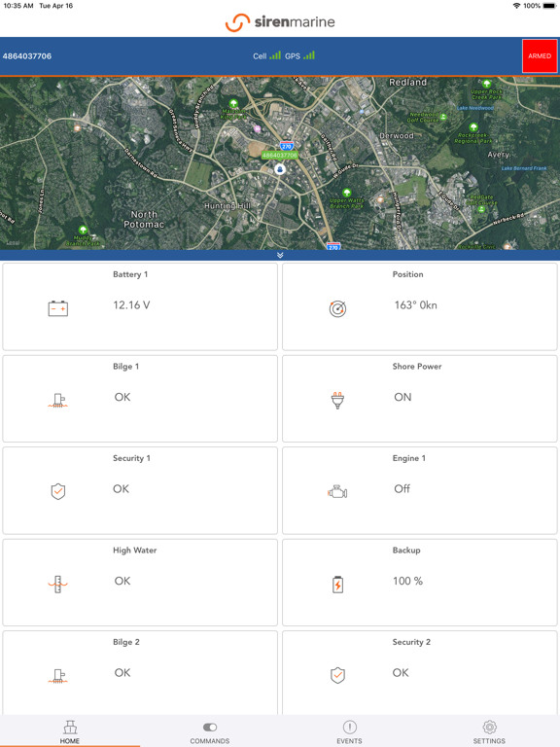Toggle the red ARMED button
Image resolution: width=560 pixels, height=747 pixels.
[x=540, y=55]
